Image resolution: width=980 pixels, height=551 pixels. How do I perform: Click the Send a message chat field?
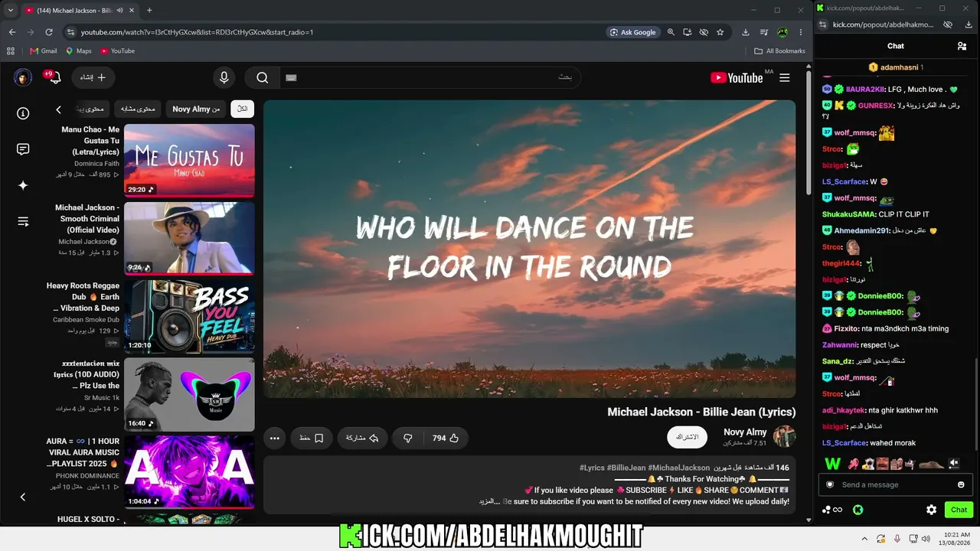tap(896, 484)
